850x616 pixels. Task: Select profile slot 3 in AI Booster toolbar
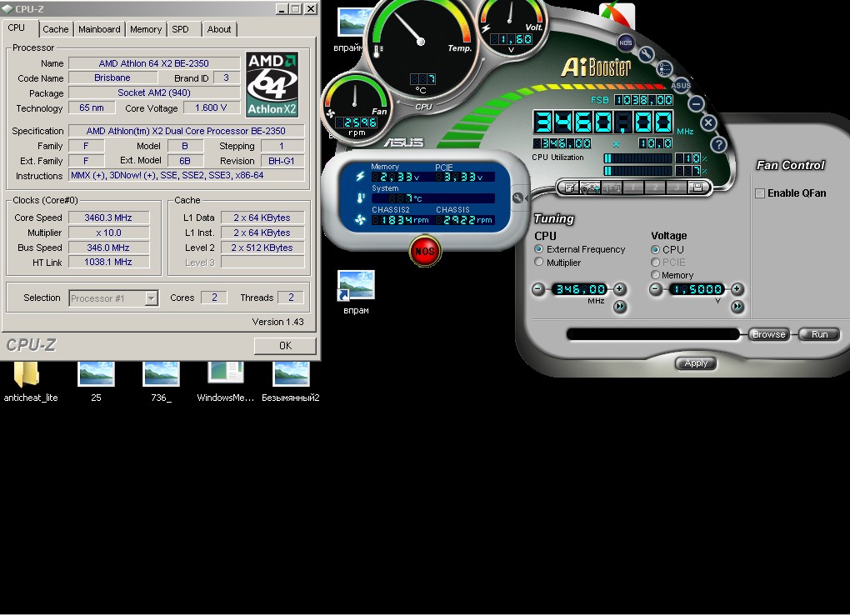pos(676,188)
